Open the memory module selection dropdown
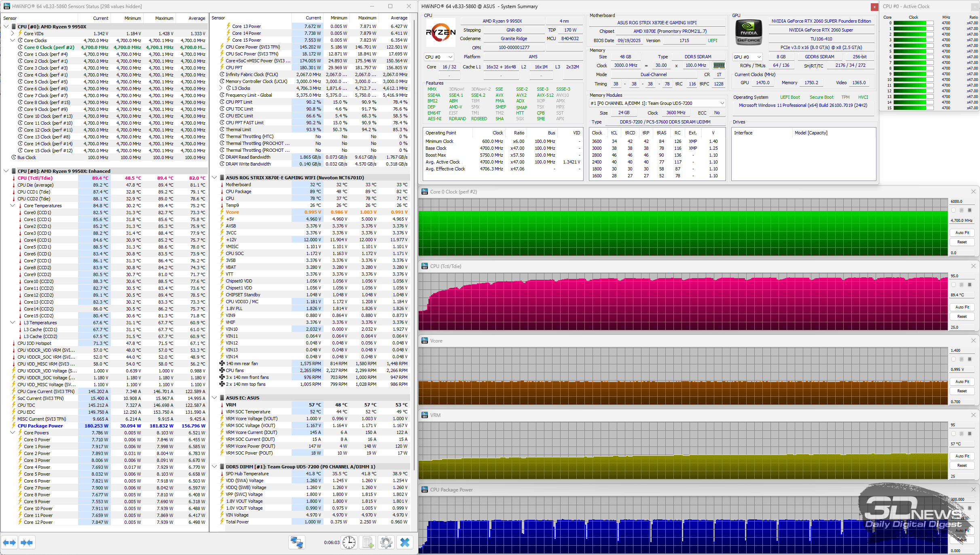The image size is (980, 555). (x=722, y=103)
